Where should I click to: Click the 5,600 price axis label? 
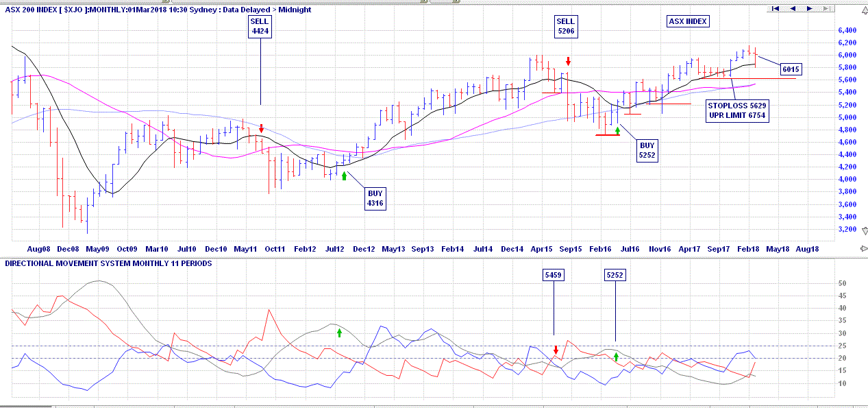pos(847,80)
